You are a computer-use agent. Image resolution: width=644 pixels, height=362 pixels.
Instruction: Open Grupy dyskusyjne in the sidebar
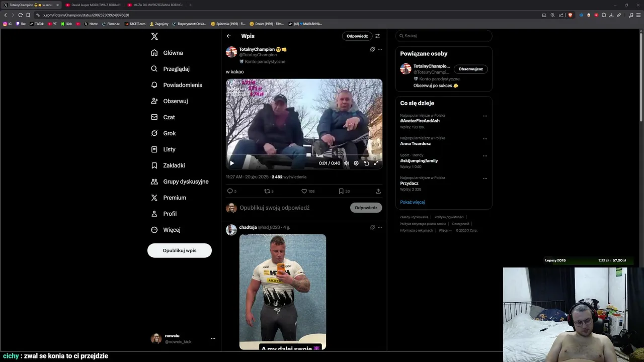180,182
